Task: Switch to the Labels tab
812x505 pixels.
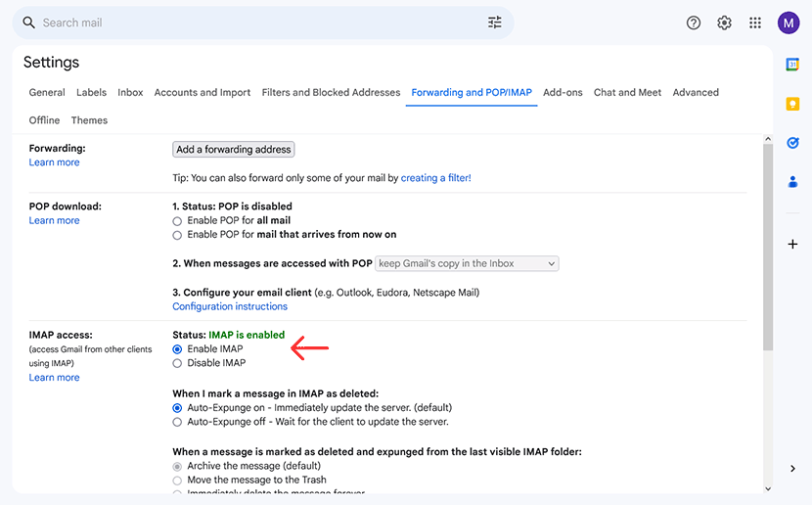Action: 91,92
